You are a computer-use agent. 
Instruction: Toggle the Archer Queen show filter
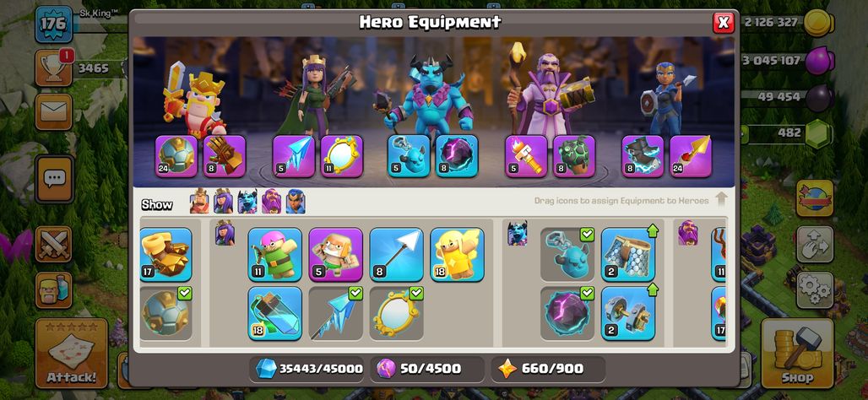click(223, 202)
